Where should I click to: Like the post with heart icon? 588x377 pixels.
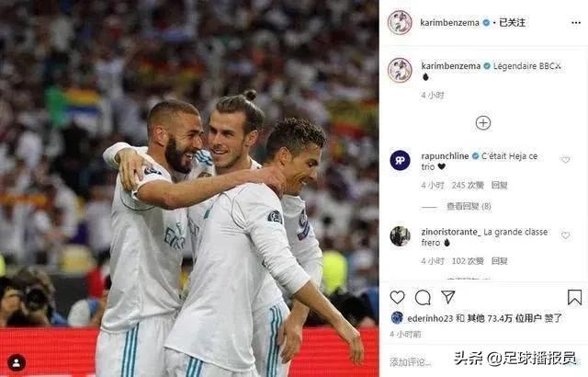pyautogui.click(x=397, y=298)
